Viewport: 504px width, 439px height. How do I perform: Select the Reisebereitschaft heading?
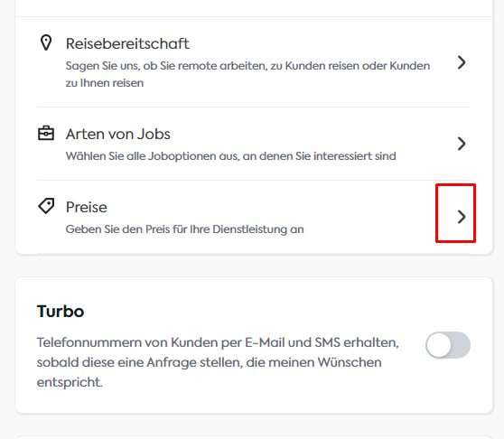click(x=127, y=43)
